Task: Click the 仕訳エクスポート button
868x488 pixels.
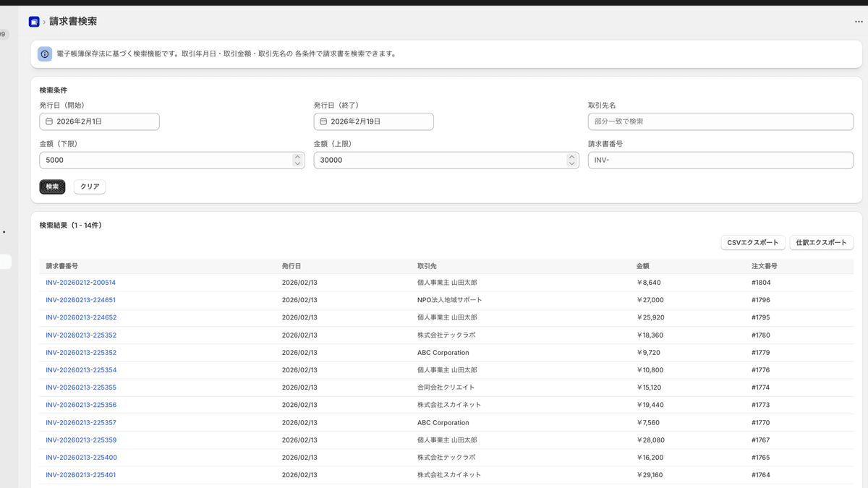Action: [x=822, y=243]
